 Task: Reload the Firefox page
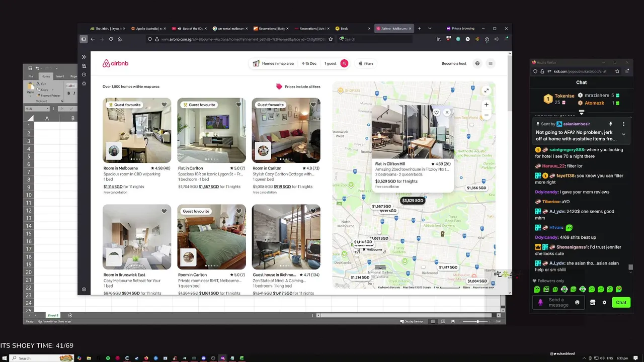(111, 39)
